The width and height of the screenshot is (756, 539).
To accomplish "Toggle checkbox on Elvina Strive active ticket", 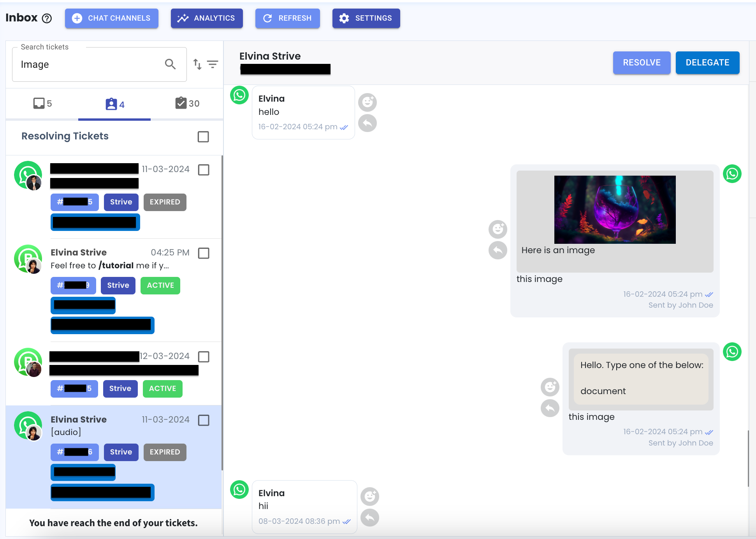I will pos(204,253).
